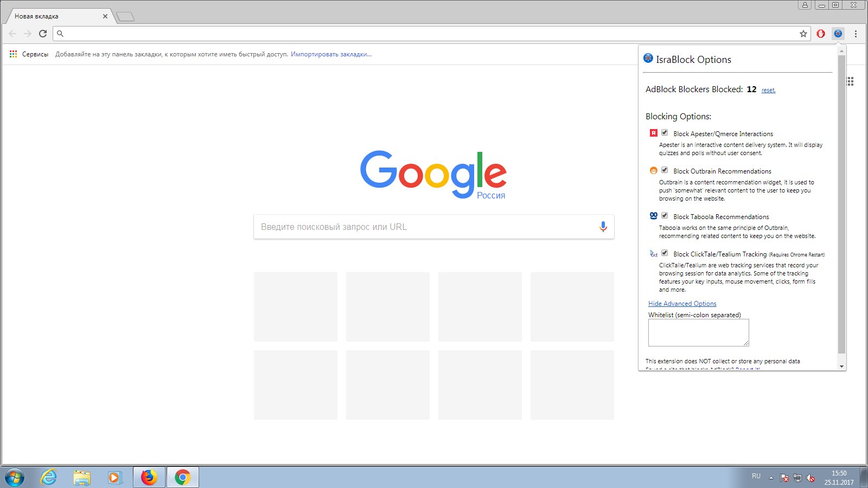
Task: Open Google apps grid icon
Action: point(850,81)
